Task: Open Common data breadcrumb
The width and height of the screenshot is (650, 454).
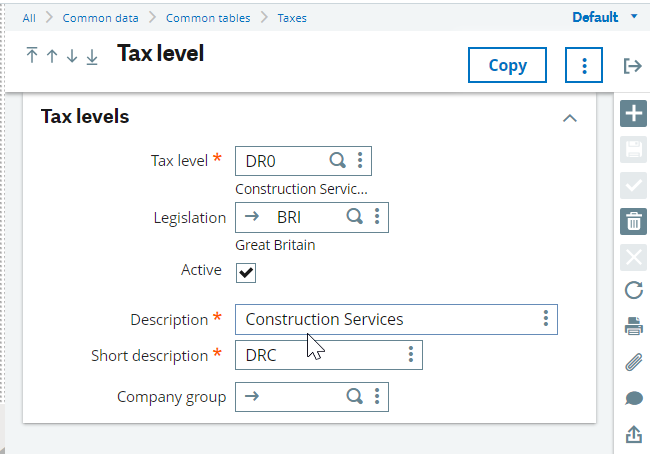Action: pyautogui.click(x=100, y=18)
